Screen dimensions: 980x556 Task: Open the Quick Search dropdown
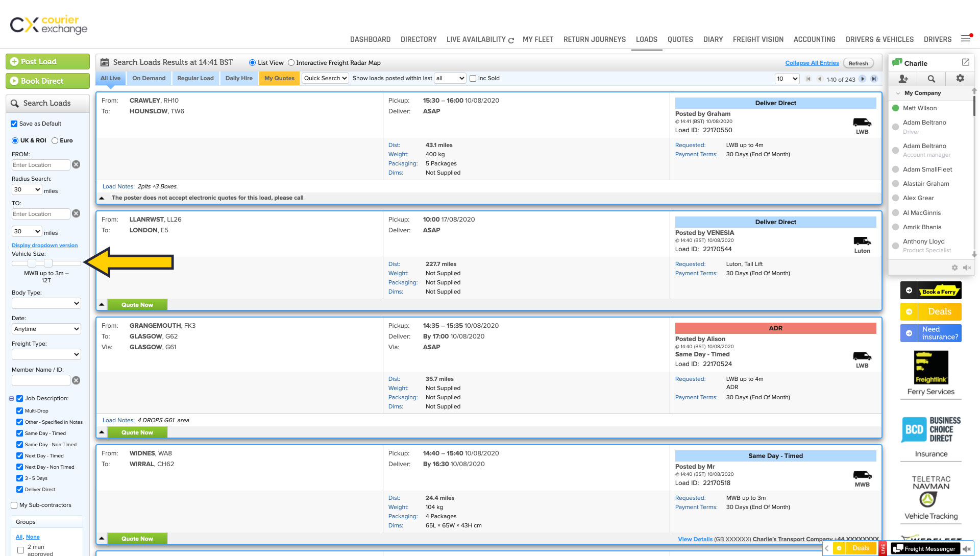point(325,78)
